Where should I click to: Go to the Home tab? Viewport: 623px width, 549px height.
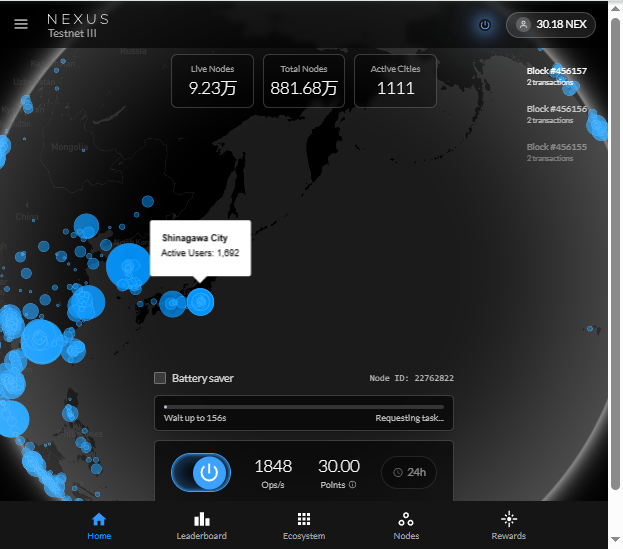99,526
